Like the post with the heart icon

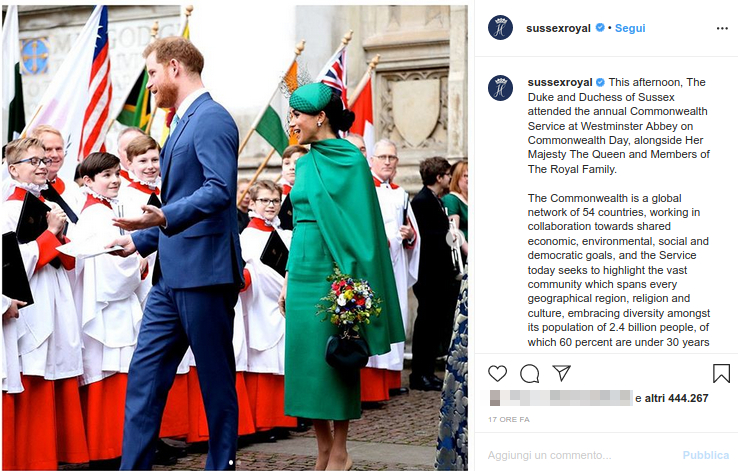(x=497, y=373)
